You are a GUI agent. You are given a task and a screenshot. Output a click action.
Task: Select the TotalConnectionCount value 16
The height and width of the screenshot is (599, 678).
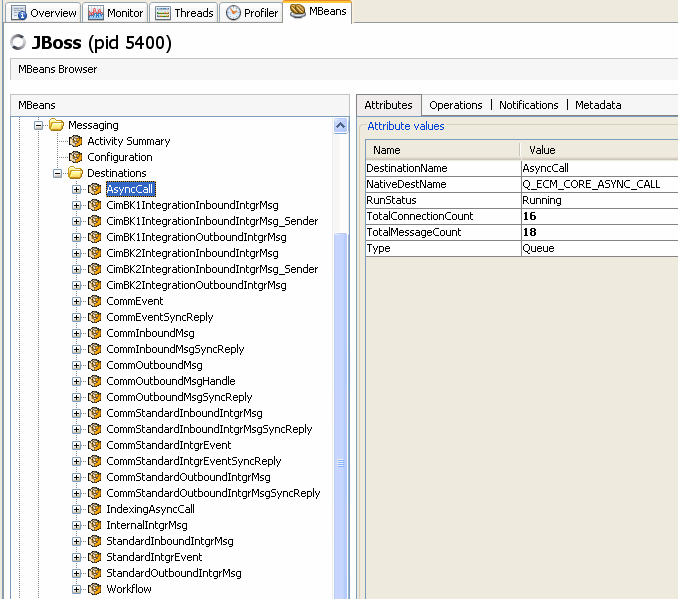529,216
